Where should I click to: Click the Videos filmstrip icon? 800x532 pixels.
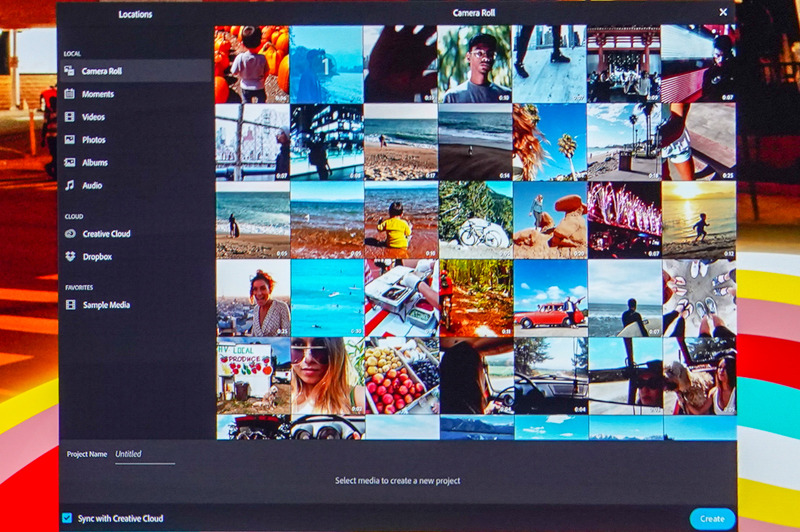click(x=69, y=117)
